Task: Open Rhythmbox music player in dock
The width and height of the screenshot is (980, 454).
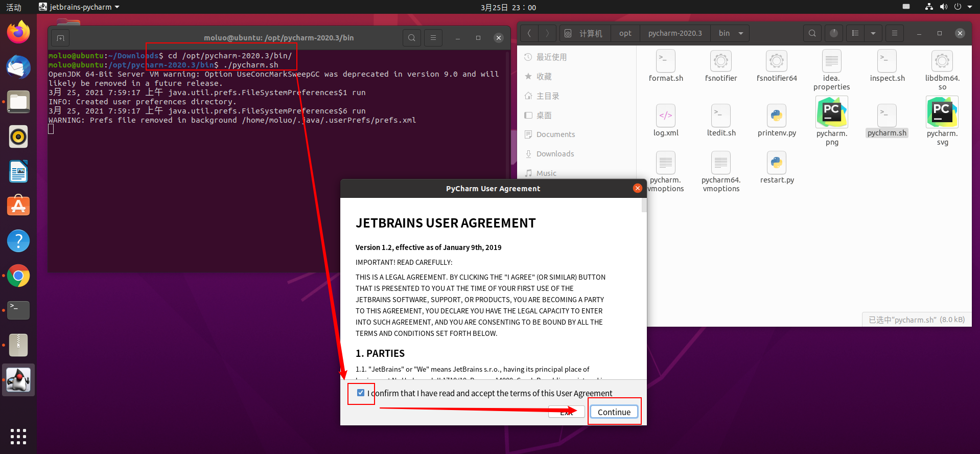Action: coord(18,137)
